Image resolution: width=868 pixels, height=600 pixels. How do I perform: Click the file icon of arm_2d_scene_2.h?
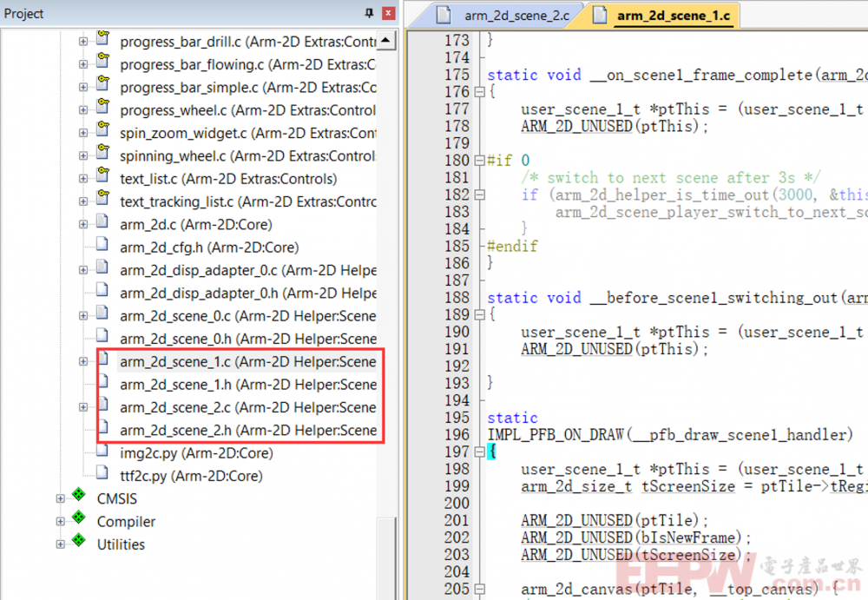[104, 427]
